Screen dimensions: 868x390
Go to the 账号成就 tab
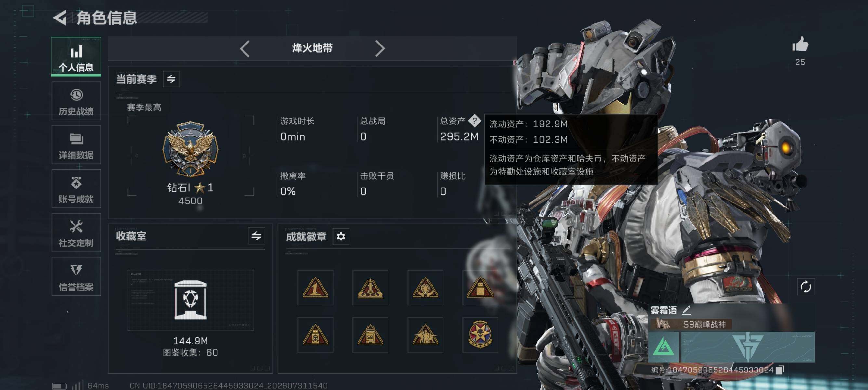(76, 188)
